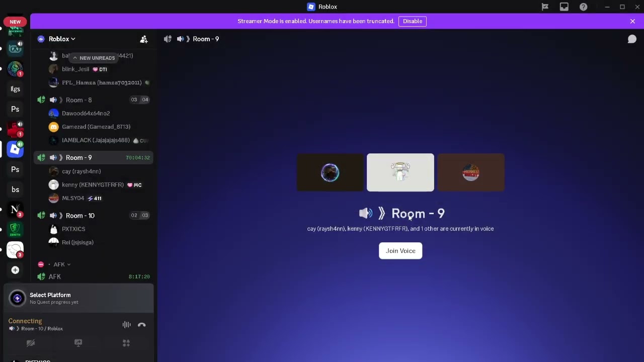Click the DTI tag next to blink_Jesil
Image resolution: width=644 pixels, height=362 pixels.
coord(100,69)
